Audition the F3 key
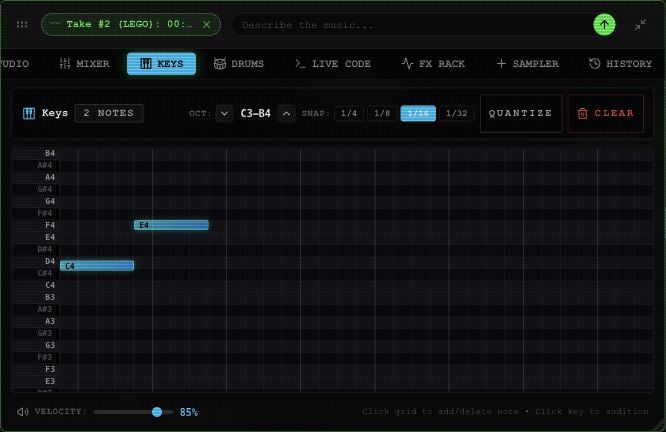Image resolution: width=666 pixels, height=432 pixels. point(36,369)
